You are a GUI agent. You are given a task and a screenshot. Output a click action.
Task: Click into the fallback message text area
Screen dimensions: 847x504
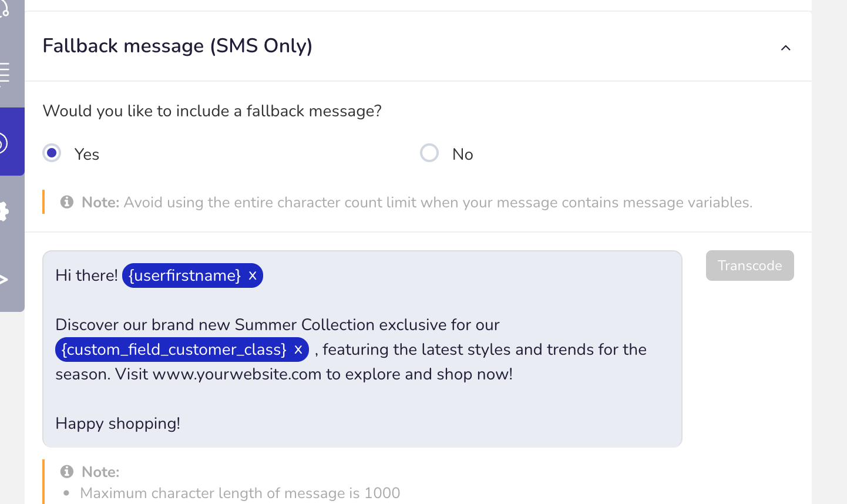tap(362, 349)
